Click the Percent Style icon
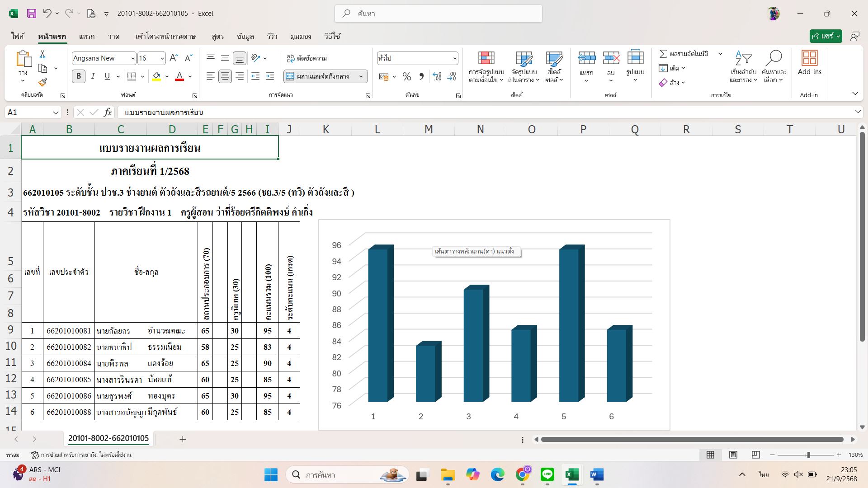The width and height of the screenshot is (868, 488). point(406,76)
